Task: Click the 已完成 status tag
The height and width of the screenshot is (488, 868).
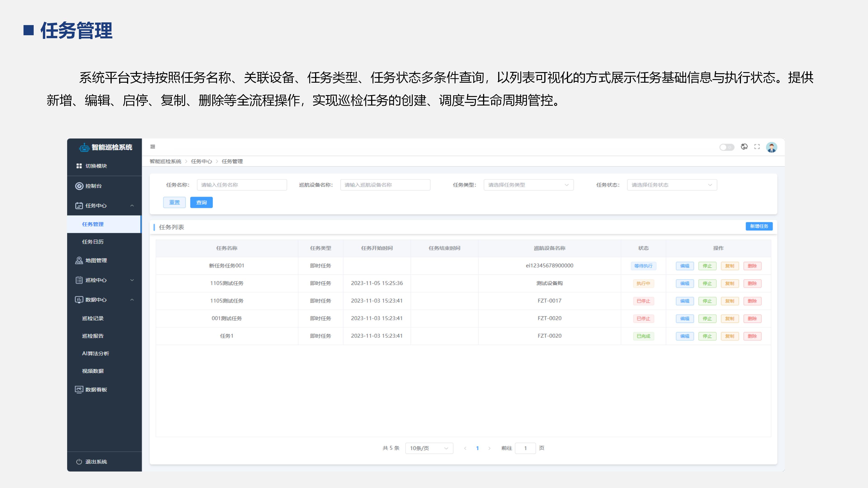Action: tap(643, 336)
